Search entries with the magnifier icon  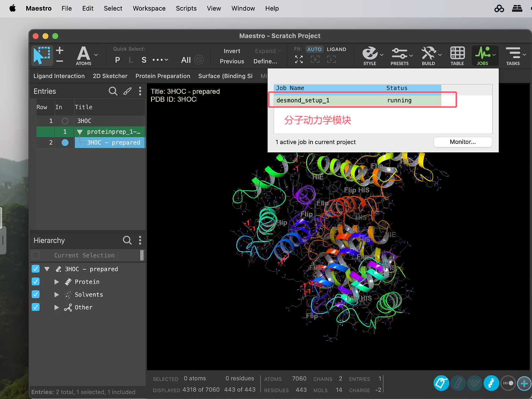click(x=113, y=91)
